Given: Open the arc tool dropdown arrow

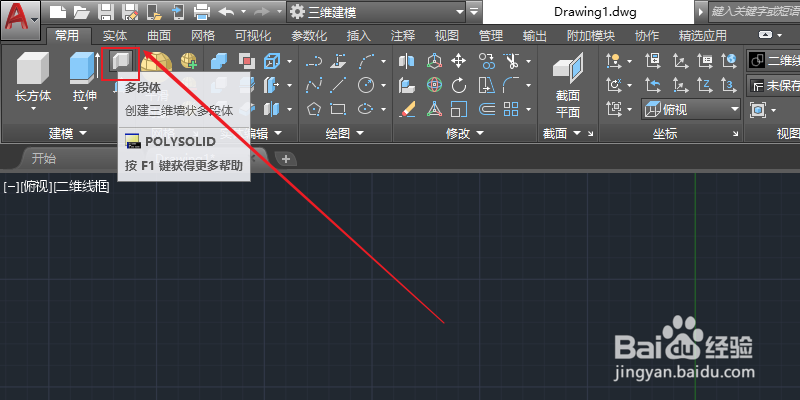Looking at the screenshot, I should tap(384, 62).
